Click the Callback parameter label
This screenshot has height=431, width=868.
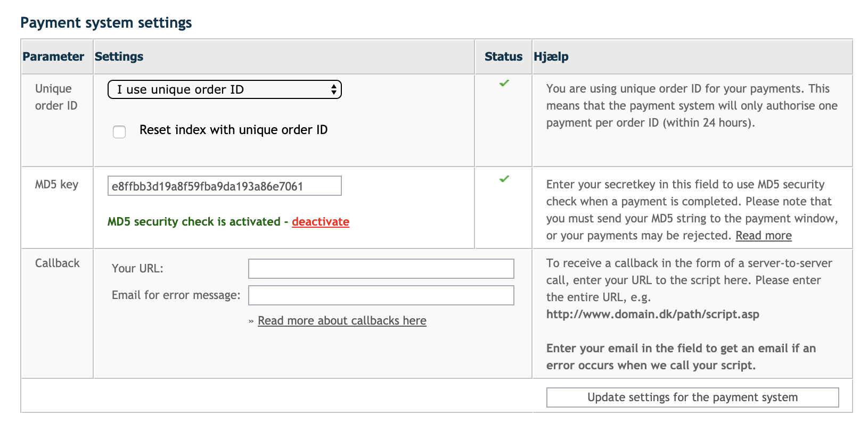[58, 263]
